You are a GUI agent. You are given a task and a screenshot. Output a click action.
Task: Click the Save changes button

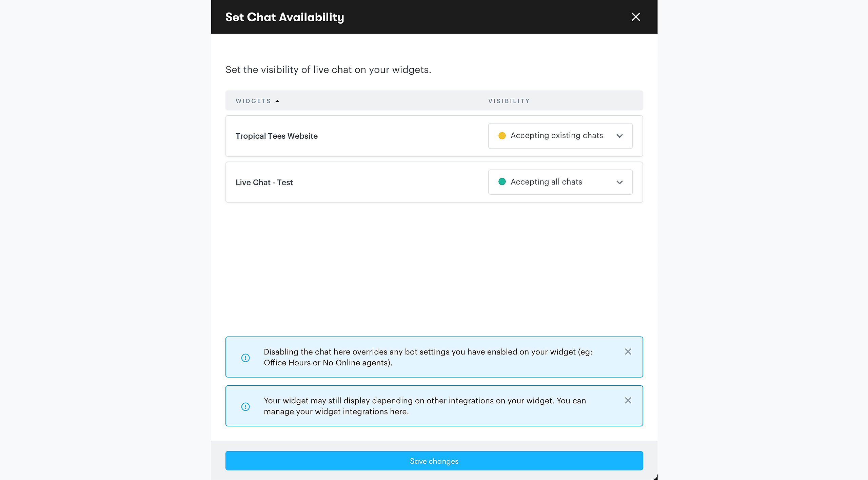click(434, 461)
